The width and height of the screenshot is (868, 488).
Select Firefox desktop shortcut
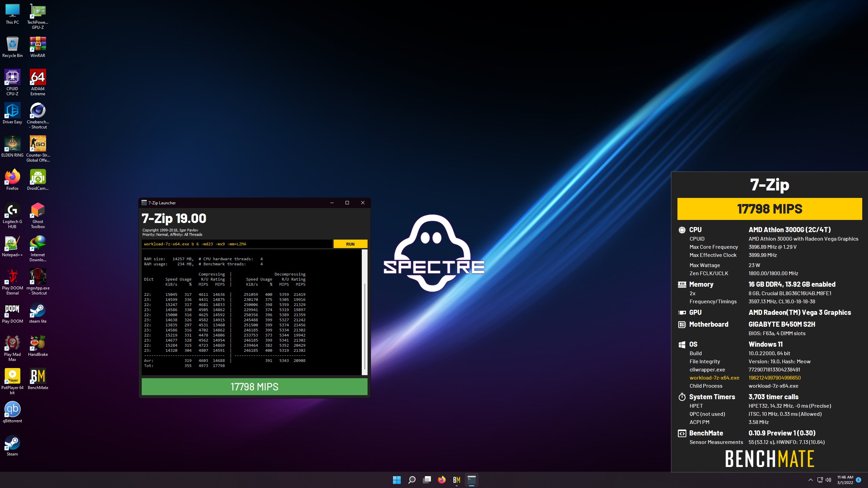pyautogui.click(x=12, y=180)
